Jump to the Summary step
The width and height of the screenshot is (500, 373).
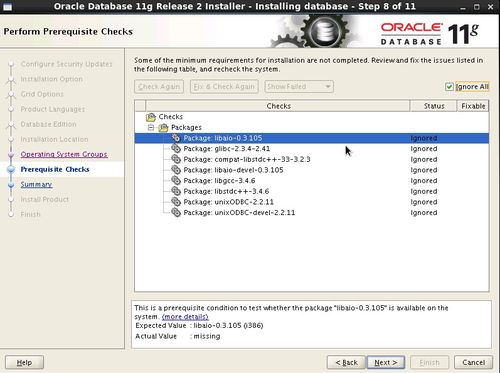tap(36, 184)
